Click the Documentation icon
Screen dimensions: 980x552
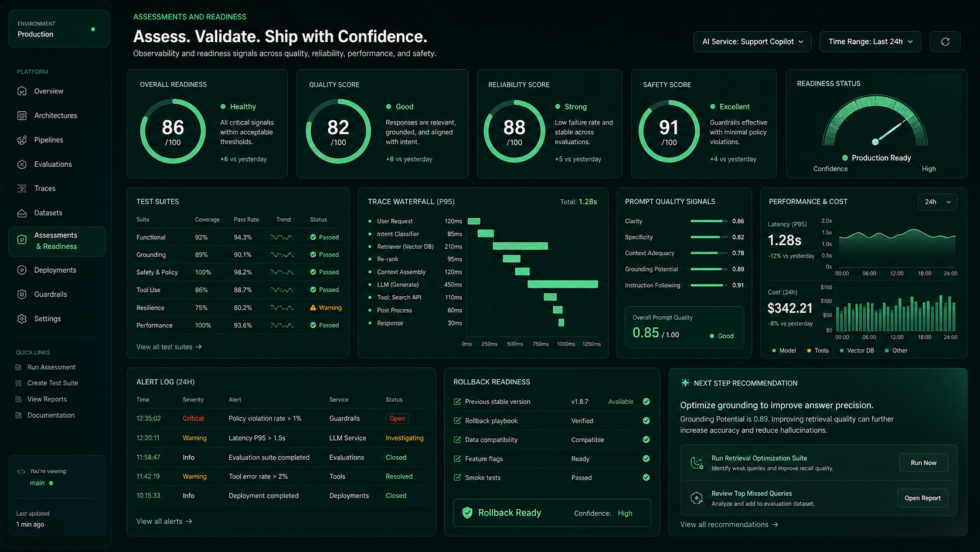pyautogui.click(x=19, y=415)
